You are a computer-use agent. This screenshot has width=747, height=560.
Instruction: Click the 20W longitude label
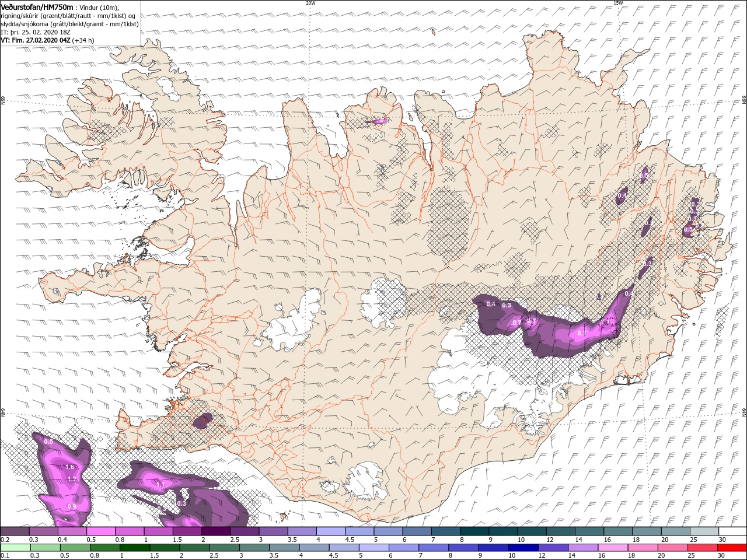click(x=310, y=3)
